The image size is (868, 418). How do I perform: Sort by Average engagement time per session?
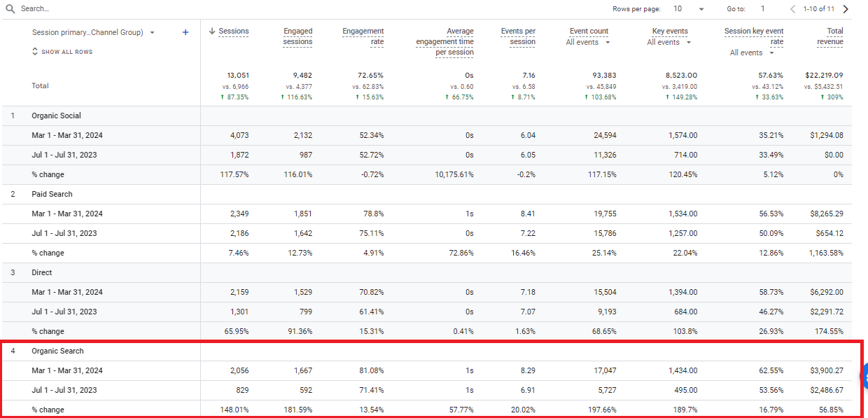click(444, 42)
